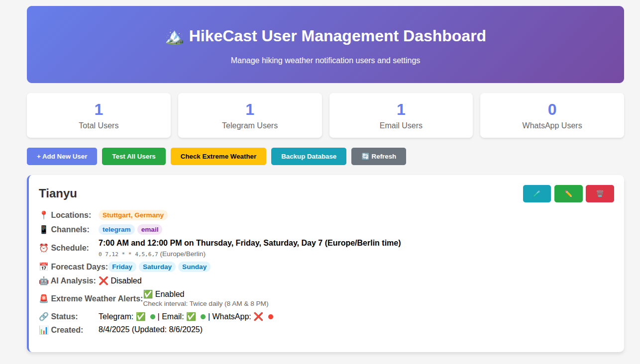Click the user name Tianyu heading
This screenshot has height=364, width=640.
click(x=58, y=193)
